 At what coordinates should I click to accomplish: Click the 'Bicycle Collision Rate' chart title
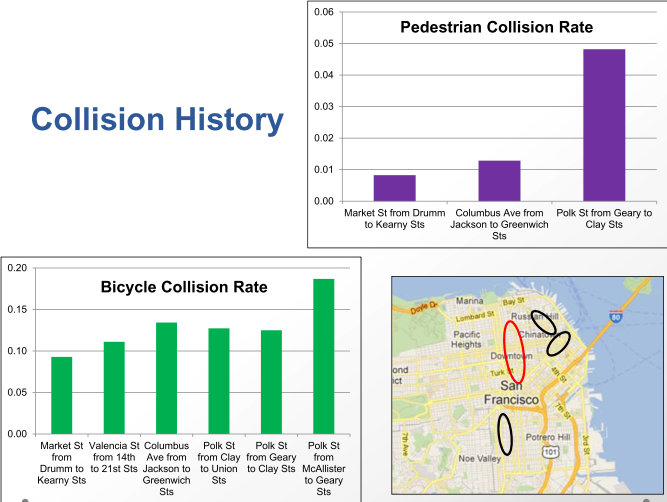click(184, 287)
